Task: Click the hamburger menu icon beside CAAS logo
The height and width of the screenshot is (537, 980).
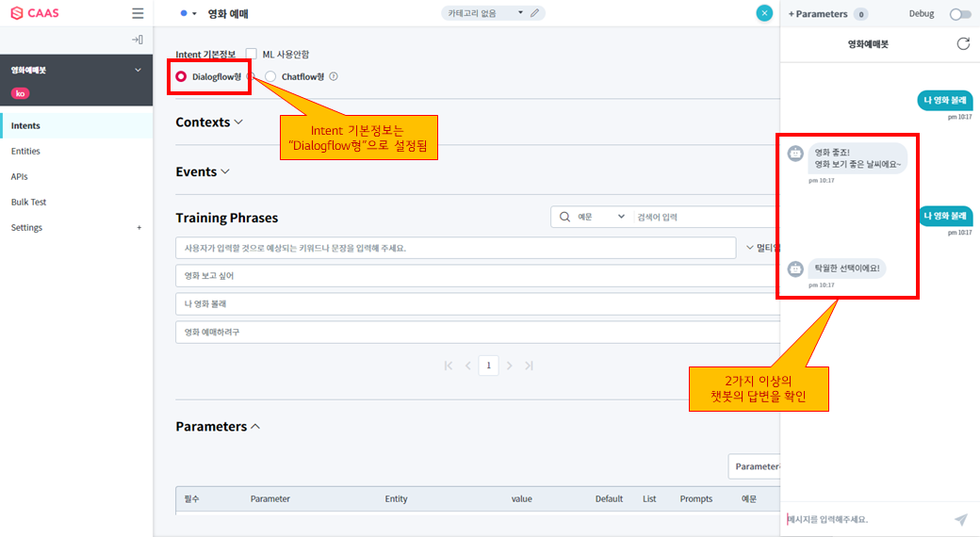Action: [x=138, y=14]
